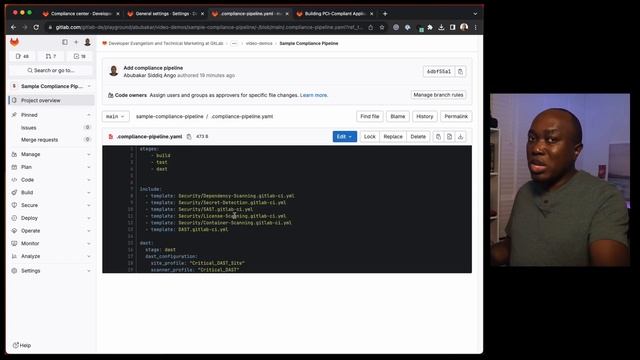Open Learn more link
Screen dimensions: 640x360
pyautogui.click(x=313, y=95)
